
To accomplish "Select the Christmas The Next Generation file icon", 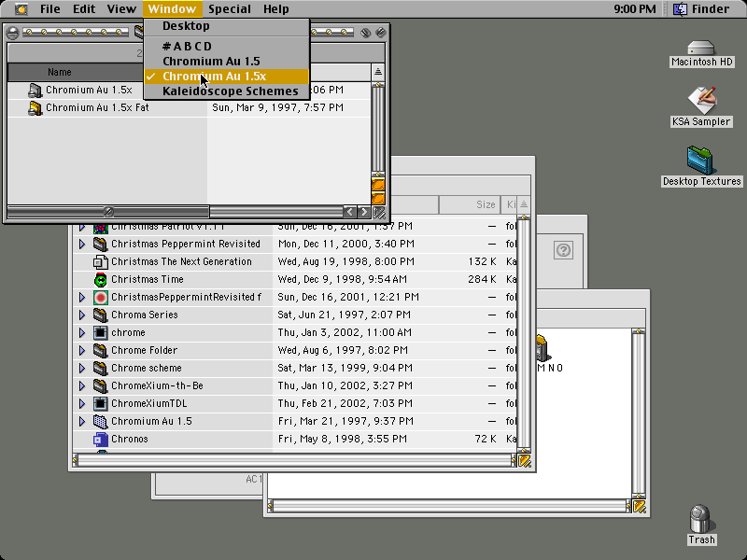I will 100,262.
